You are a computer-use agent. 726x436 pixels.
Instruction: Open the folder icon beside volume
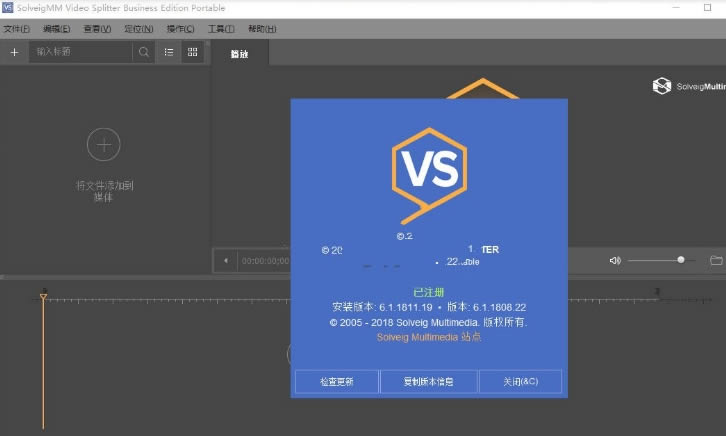tap(716, 260)
